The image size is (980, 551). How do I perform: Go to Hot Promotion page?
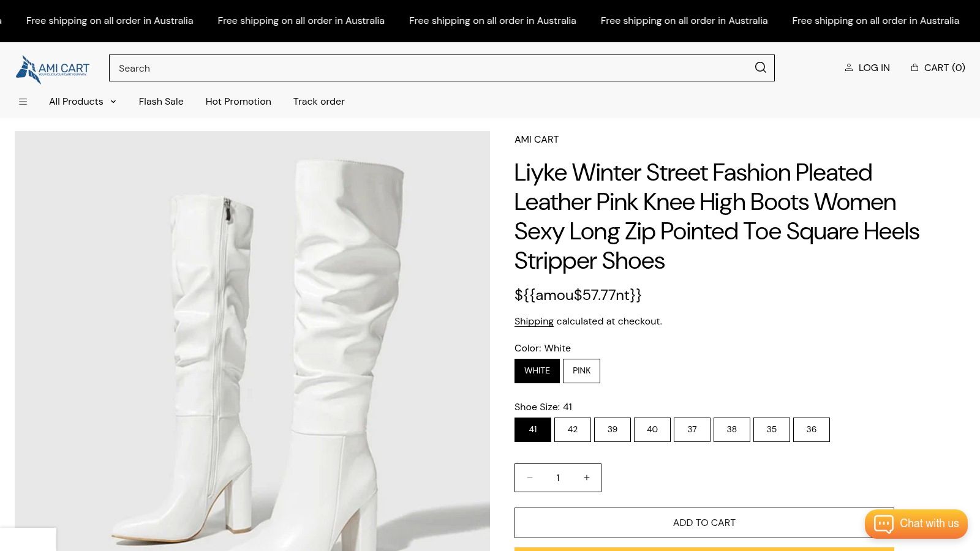238,102
